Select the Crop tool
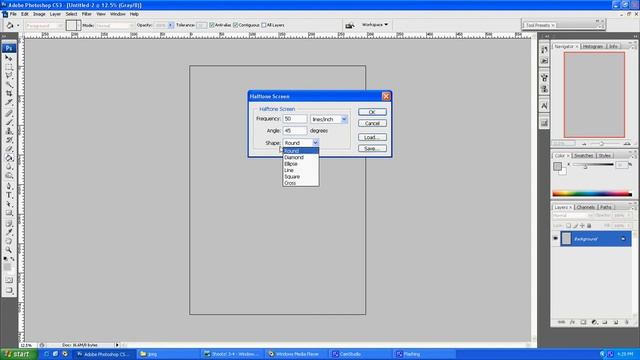Viewport: 640px width, 360px height. [x=9, y=93]
